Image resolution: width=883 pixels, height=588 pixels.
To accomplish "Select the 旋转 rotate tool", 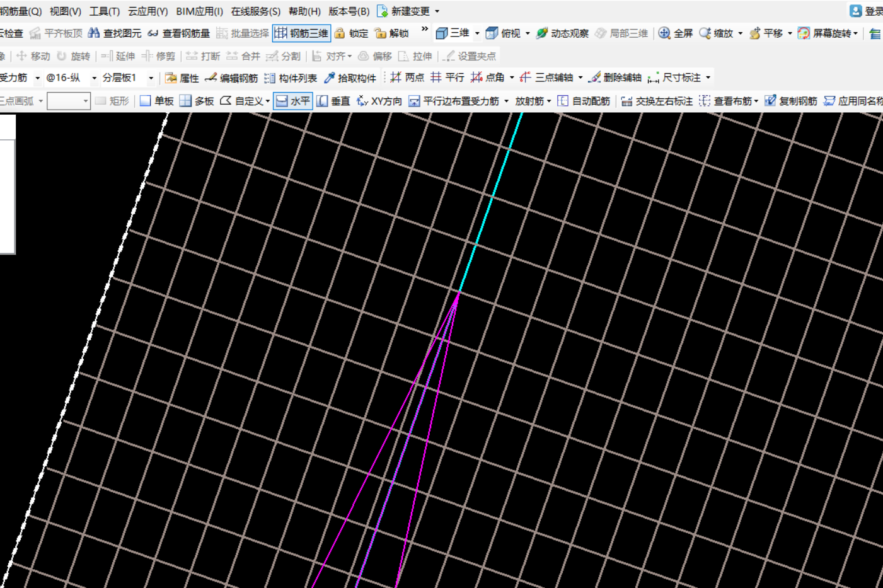I will 72,56.
